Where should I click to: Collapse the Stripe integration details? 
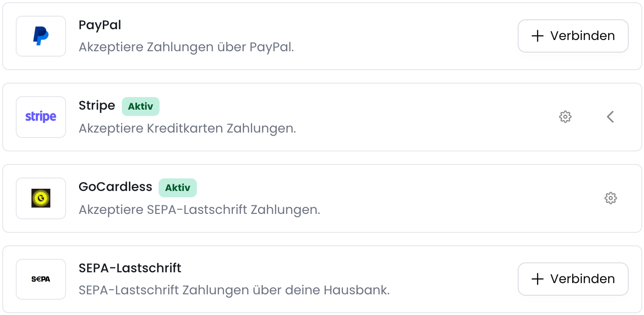pos(610,117)
